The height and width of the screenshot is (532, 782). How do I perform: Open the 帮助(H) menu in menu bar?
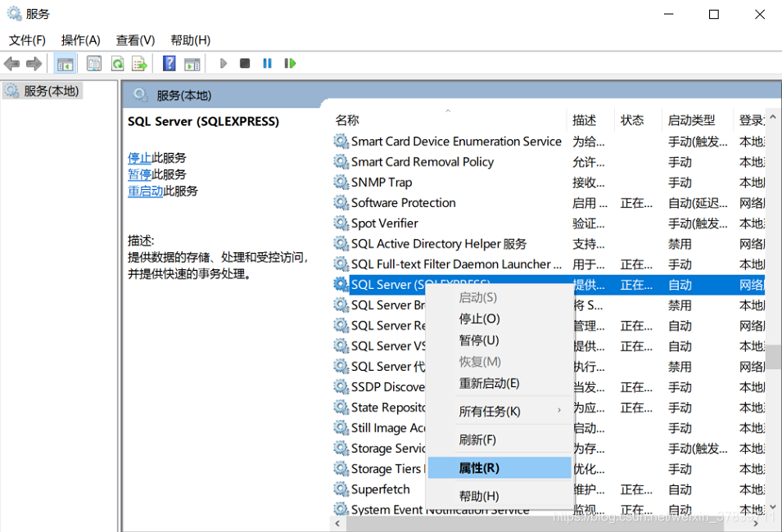coord(191,40)
